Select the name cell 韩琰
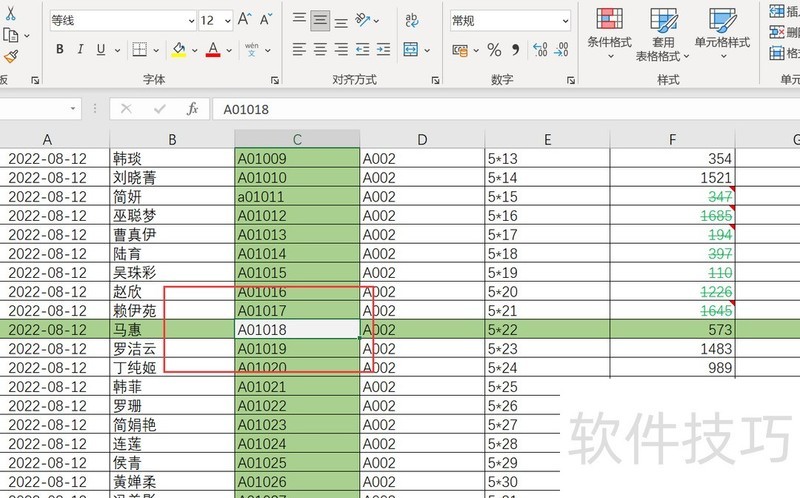Screen dimensions: 800x498 pyautogui.click(x=172, y=159)
